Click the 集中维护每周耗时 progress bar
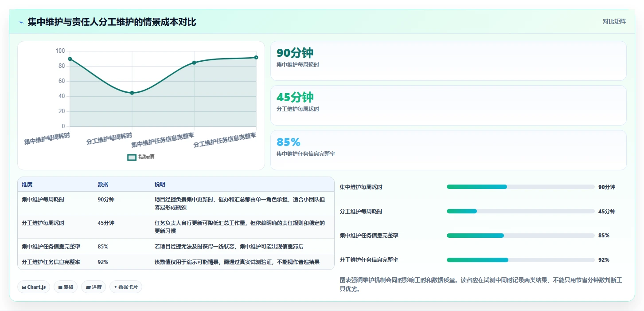644x311 pixels. pos(520,187)
